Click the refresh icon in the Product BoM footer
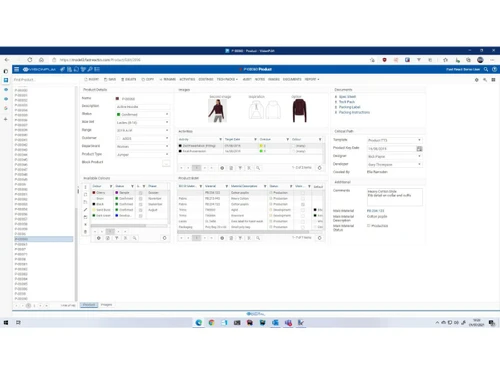 coord(319,238)
